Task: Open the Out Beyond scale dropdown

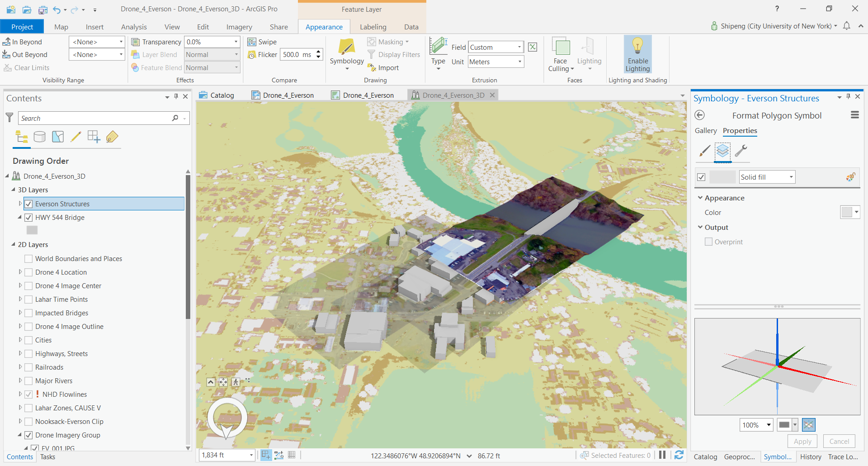Action: (97, 54)
